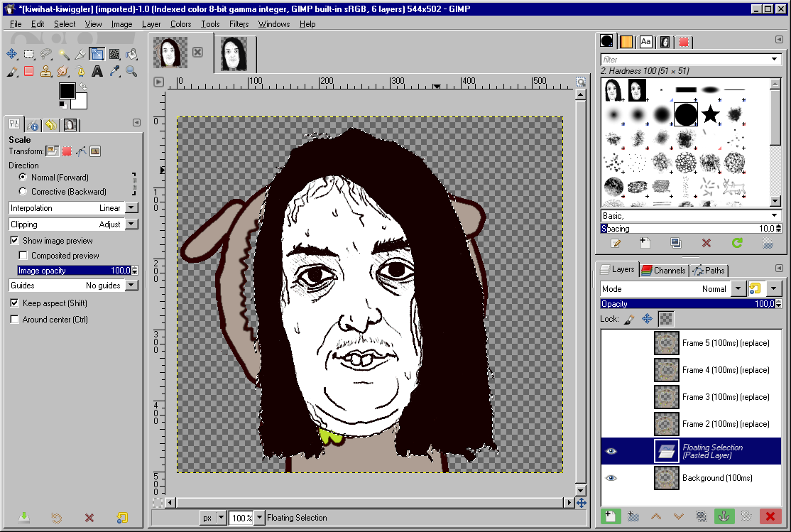Image resolution: width=791 pixels, height=532 pixels.
Task: Select the Bucket Fill tool
Action: click(x=131, y=54)
